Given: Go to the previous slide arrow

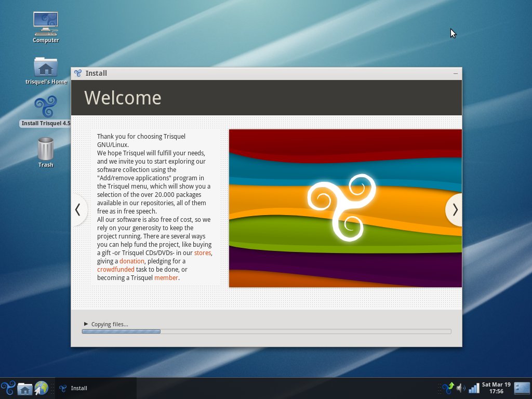Looking at the screenshot, I should [79, 210].
